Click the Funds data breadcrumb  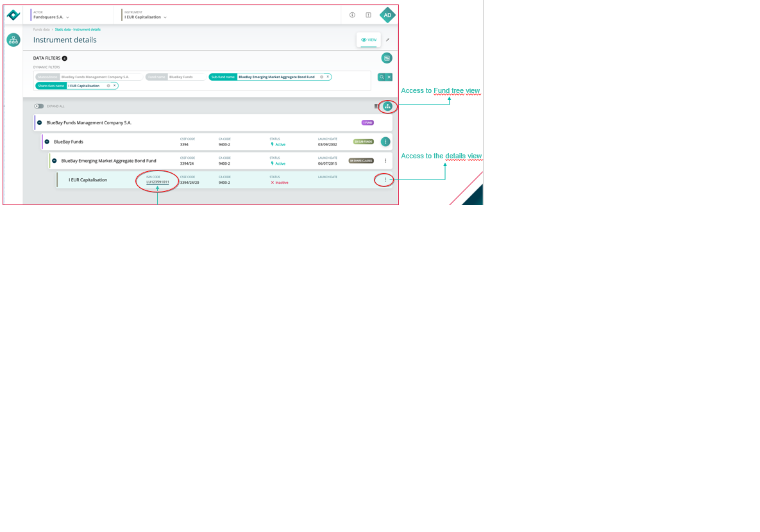pyautogui.click(x=41, y=29)
